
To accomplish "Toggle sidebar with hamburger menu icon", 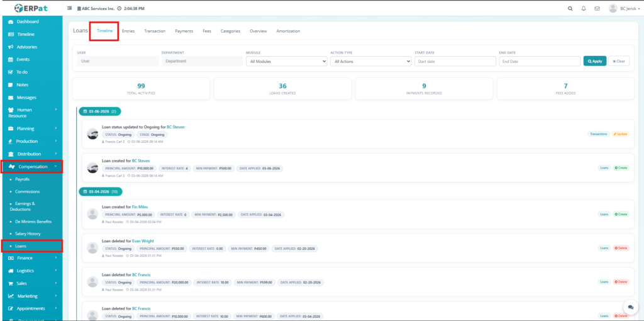I will [69, 9].
